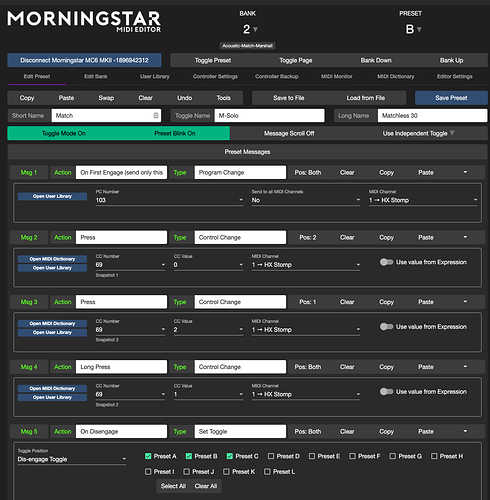Click Save to File

tap(289, 98)
